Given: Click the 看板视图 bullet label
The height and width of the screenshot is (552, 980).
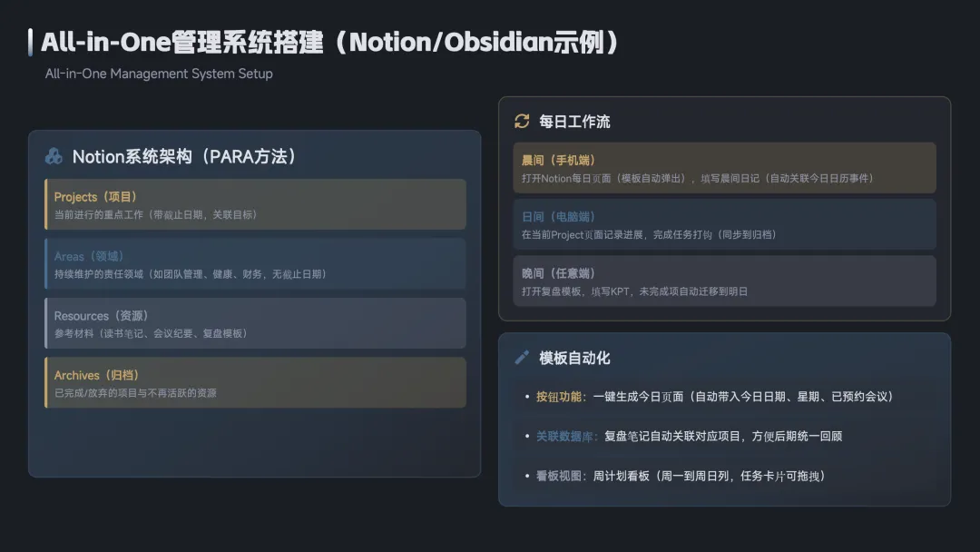Looking at the screenshot, I should pyautogui.click(x=559, y=477).
